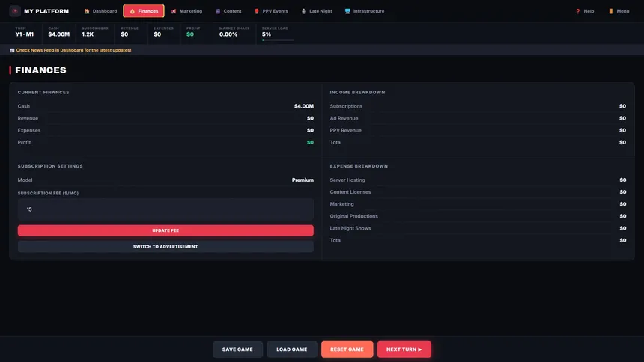644x362 pixels.
Task: Click the Income Breakdown heading
Action: 357,92
